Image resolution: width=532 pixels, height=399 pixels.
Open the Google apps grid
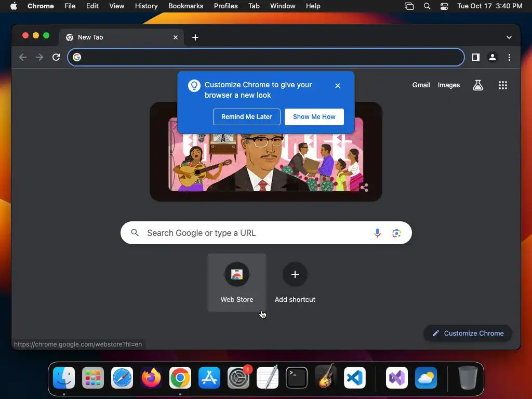(x=503, y=85)
